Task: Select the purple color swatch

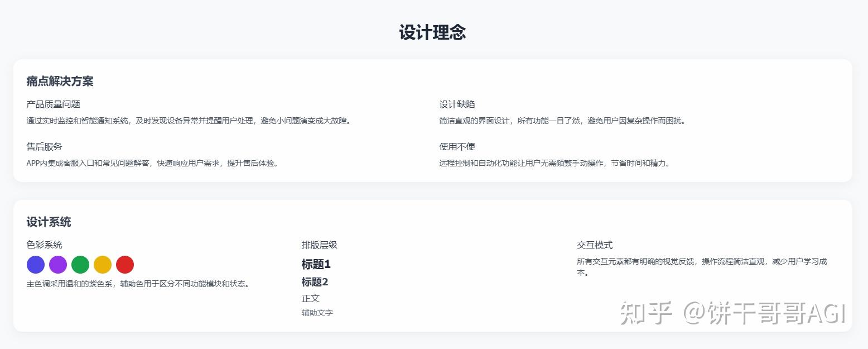Action: (x=57, y=265)
